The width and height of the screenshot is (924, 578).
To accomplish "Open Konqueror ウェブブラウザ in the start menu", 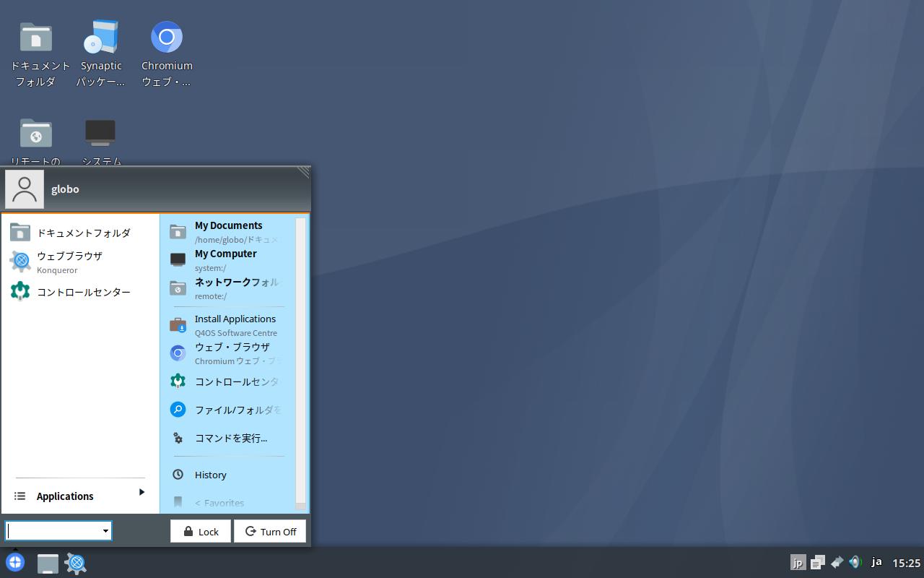I will [69, 262].
